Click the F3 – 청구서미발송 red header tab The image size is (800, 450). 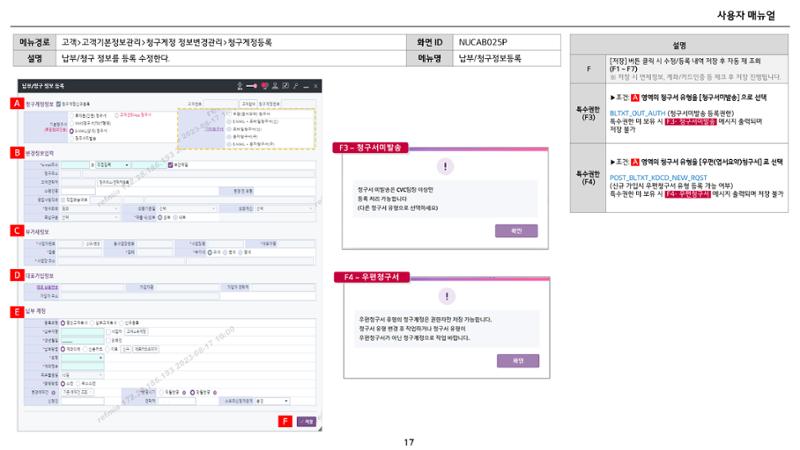coord(371,147)
